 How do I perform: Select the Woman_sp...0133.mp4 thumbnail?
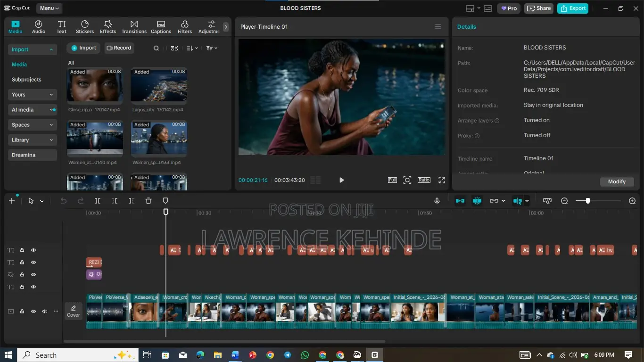[159, 139]
